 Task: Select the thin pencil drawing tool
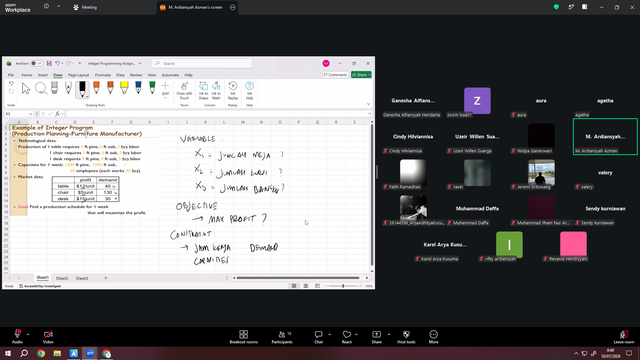(x=68, y=88)
